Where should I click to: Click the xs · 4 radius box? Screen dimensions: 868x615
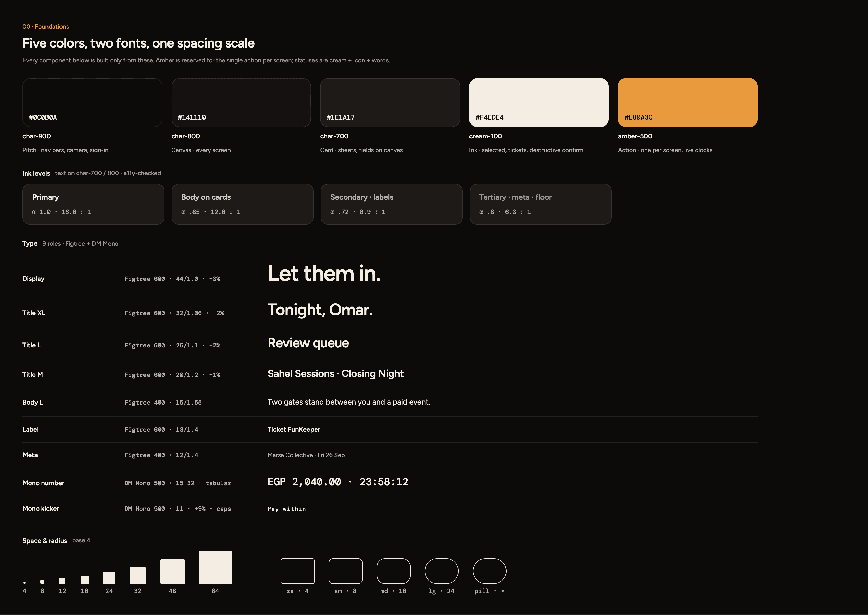[297, 571]
